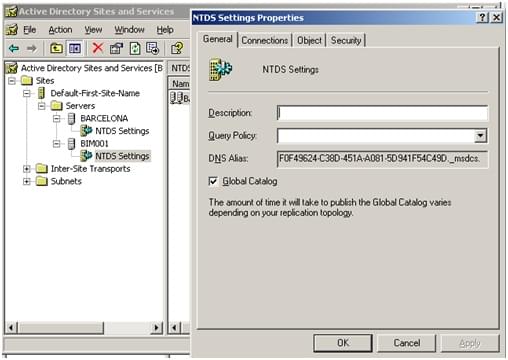
Task: Select the BIM001 tree row text
Action: point(94,144)
